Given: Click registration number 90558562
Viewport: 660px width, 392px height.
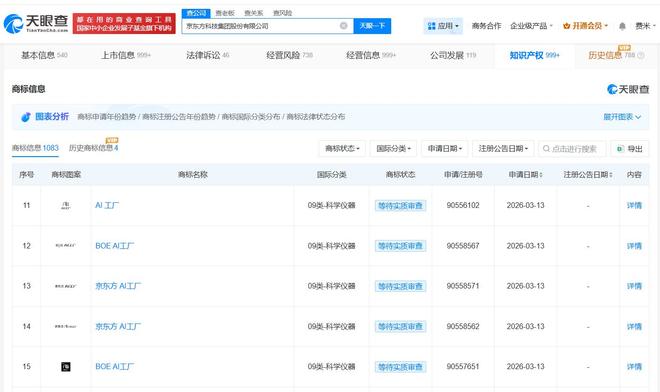Looking at the screenshot, I should tap(463, 326).
